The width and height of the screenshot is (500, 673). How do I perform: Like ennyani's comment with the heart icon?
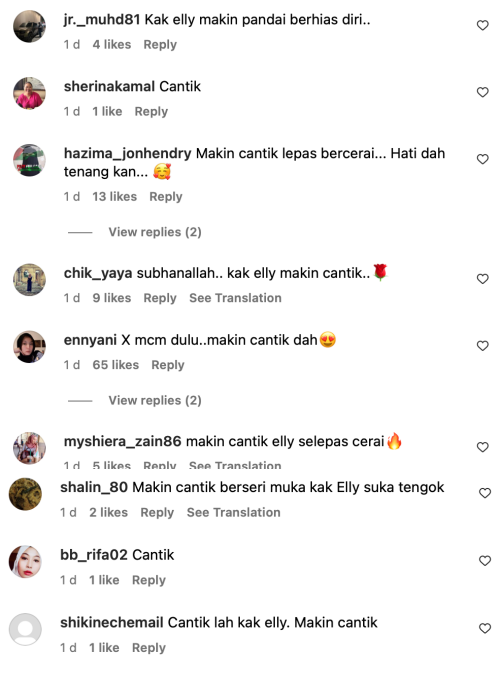tap(482, 346)
